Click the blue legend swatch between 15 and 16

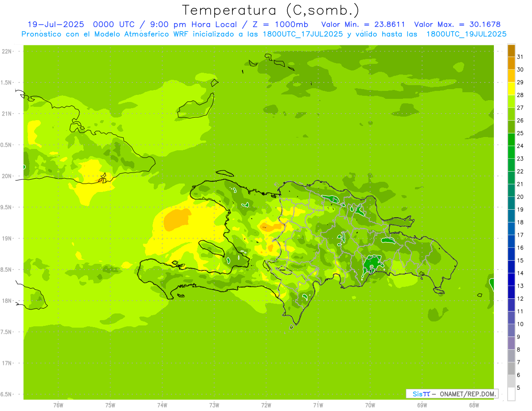pos(511,254)
